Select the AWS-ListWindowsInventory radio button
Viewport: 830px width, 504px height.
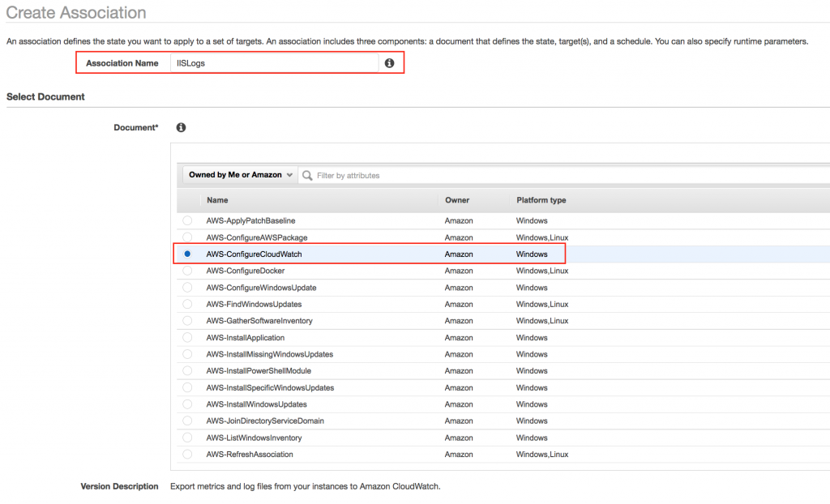point(187,438)
